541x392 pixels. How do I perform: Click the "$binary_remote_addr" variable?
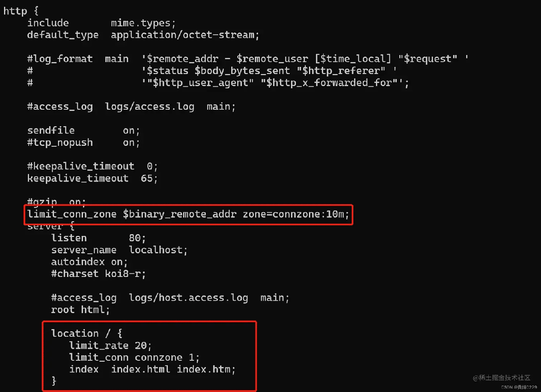(179, 215)
